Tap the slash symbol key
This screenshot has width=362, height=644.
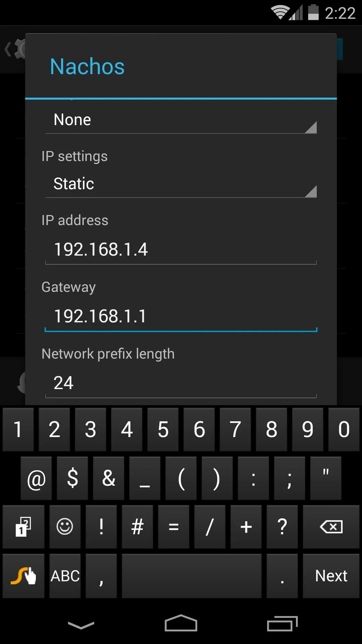[210, 527]
